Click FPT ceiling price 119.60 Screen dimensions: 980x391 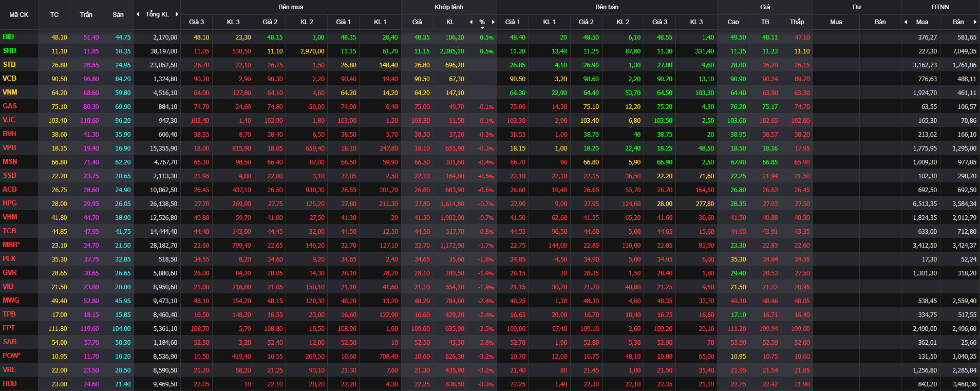[89, 329]
